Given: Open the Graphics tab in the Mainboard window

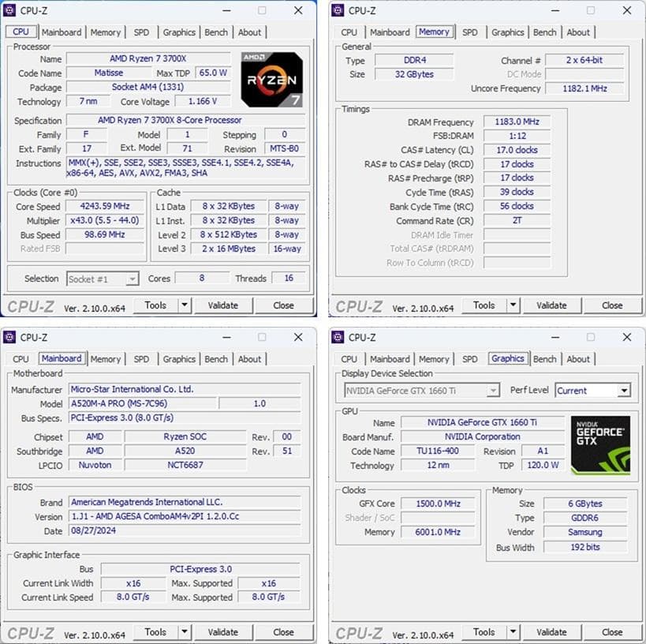Looking at the screenshot, I should coord(179,359).
